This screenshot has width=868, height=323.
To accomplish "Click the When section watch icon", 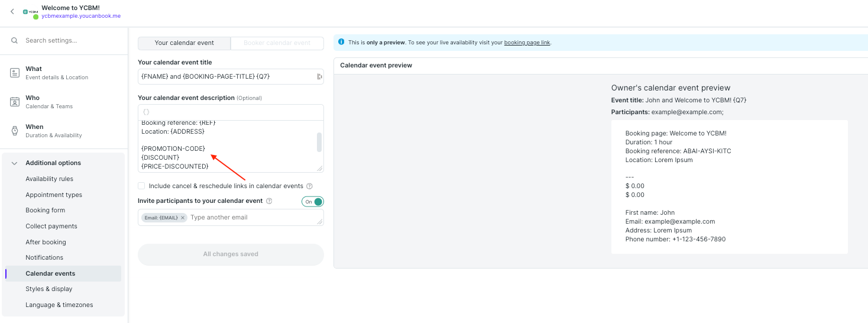I will coord(15,131).
